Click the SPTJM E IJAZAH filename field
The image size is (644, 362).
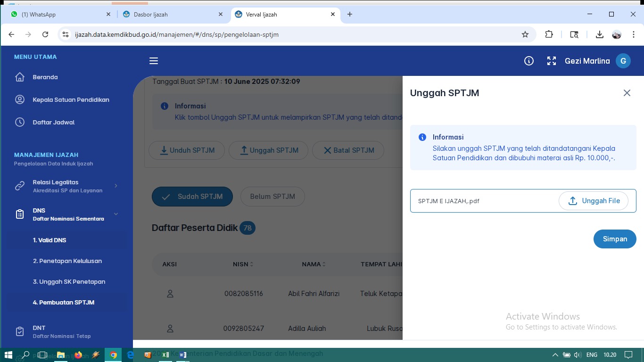coord(471,201)
